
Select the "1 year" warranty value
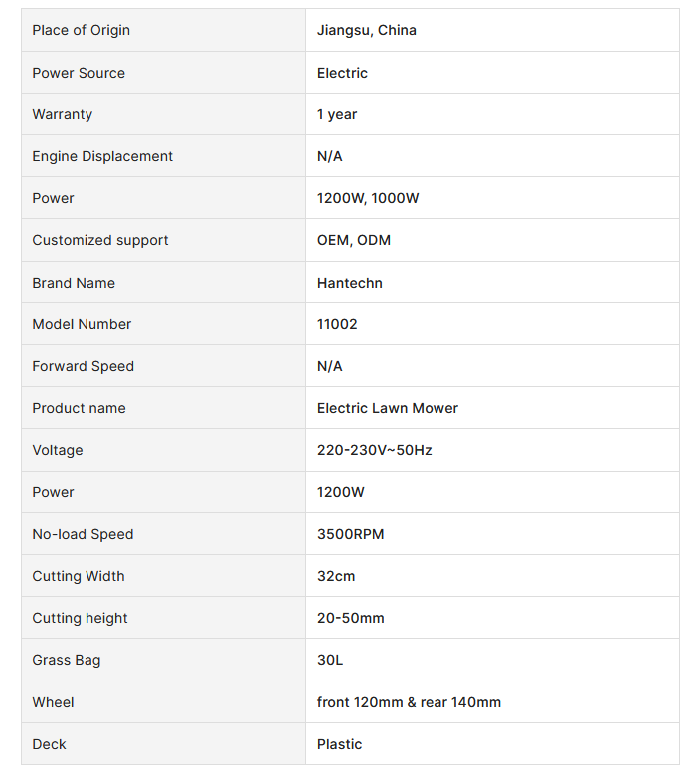tap(337, 114)
